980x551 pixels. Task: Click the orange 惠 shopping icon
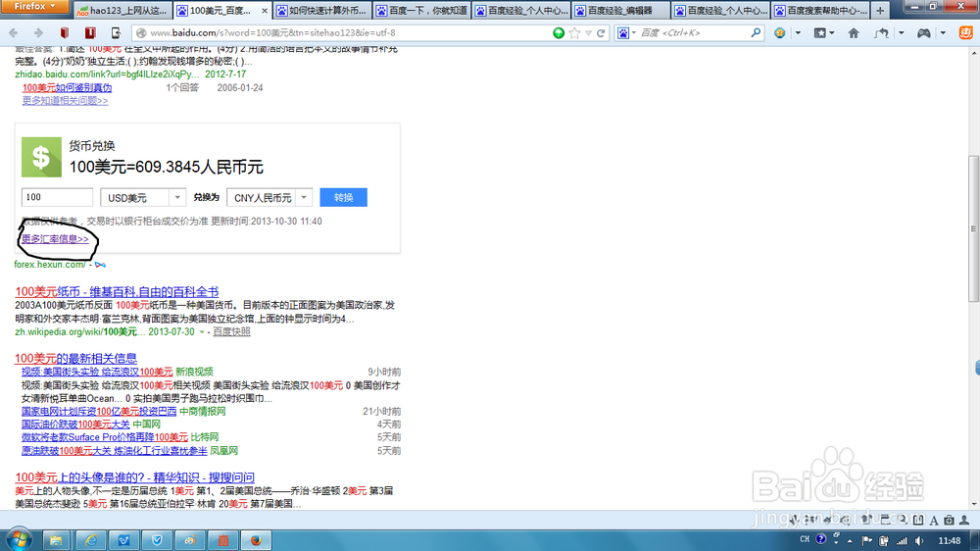tap(965, 32)
